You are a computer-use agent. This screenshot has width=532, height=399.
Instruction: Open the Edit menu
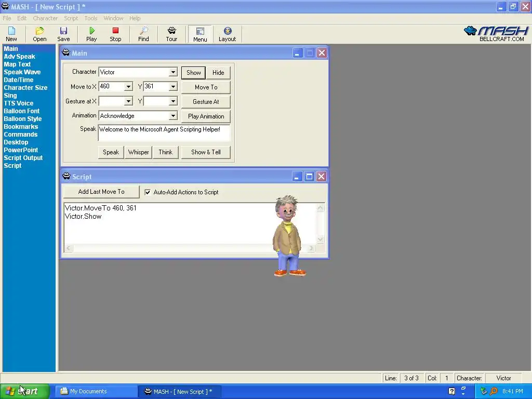[22, 18]
